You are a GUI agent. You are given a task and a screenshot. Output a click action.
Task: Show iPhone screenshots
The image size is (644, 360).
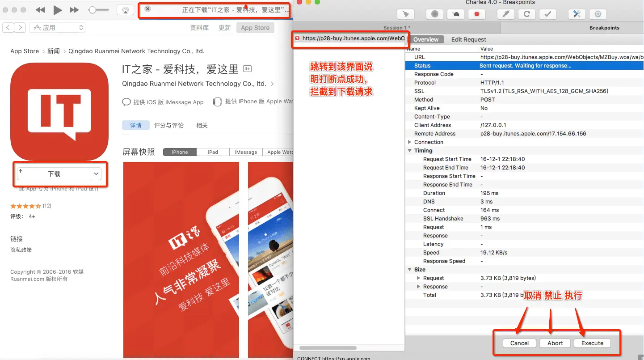coord(180,152)
